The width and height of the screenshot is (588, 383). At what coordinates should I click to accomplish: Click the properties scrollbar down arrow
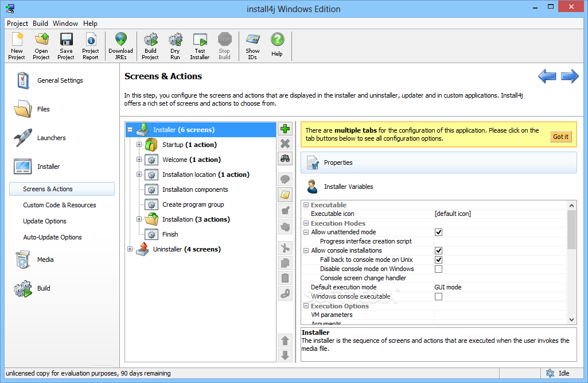click(x=571, y=320)
